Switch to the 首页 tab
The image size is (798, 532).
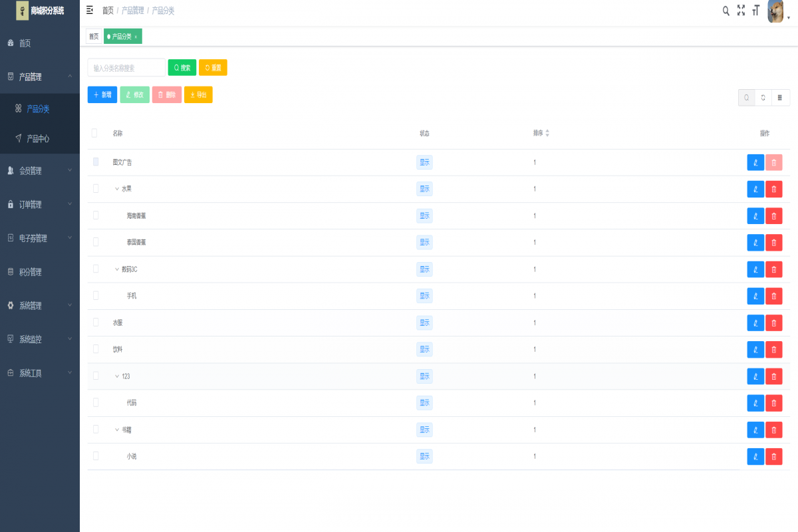pos(94,37)
